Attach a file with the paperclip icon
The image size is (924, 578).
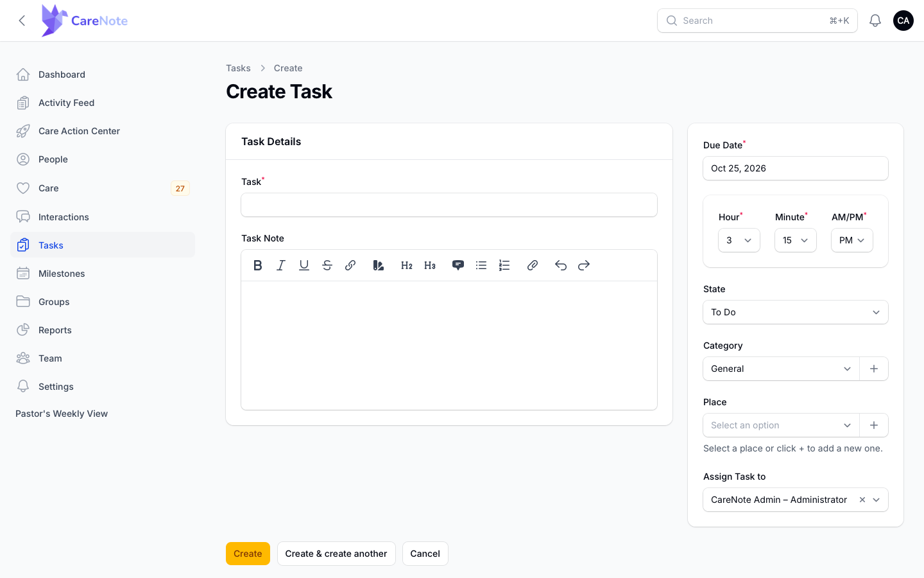point(533,265)
